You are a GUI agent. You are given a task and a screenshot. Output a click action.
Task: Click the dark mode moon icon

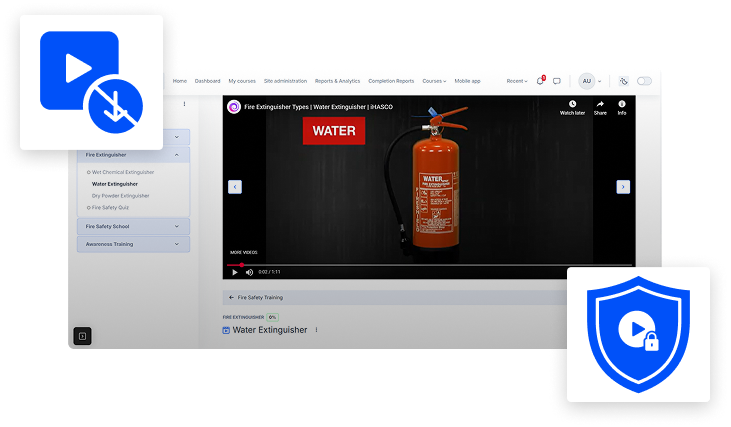click(623, 81)
